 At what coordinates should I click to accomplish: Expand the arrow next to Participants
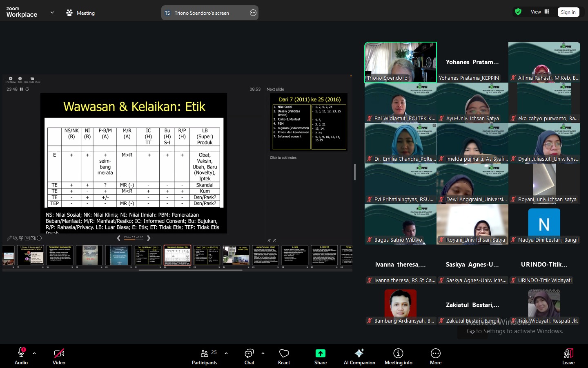(x=226, y=353)
